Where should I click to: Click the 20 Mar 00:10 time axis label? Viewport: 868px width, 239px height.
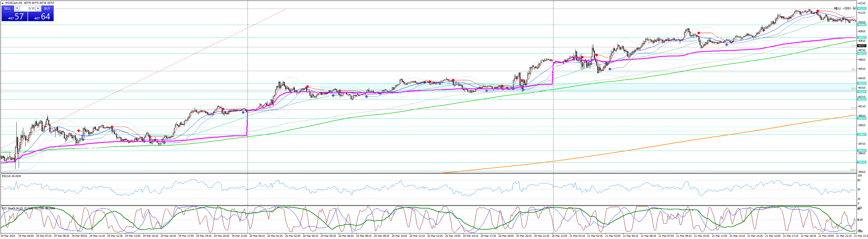point(257,236)
